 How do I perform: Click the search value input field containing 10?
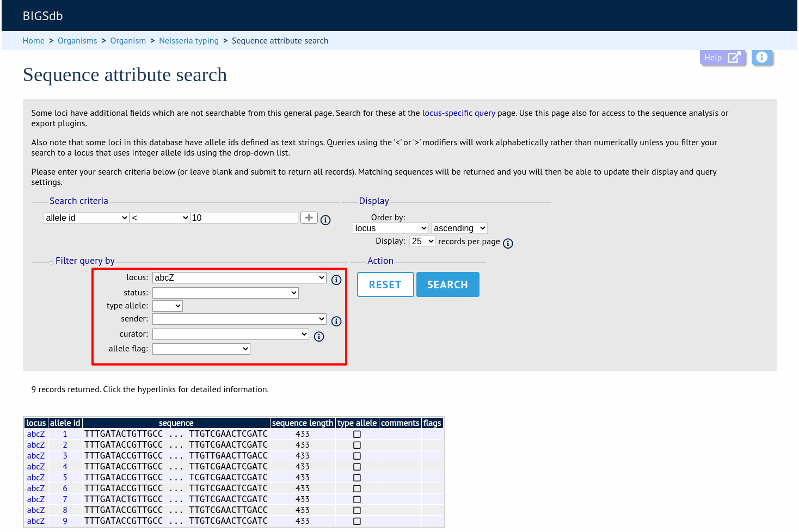point(244,218)
